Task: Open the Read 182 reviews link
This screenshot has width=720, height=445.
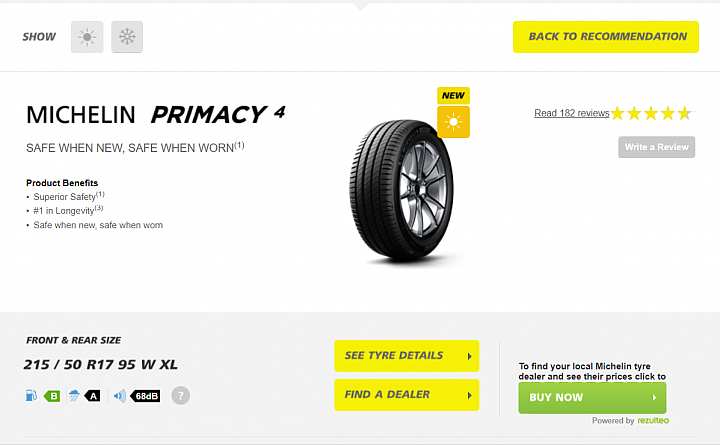Action: tap(572, 113)
